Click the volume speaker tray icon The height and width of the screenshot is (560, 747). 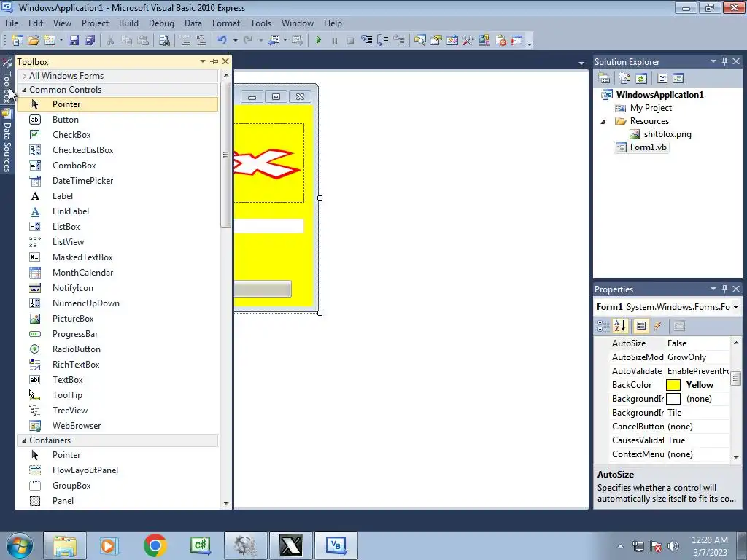pyautogui.click(x=673, y=546)
